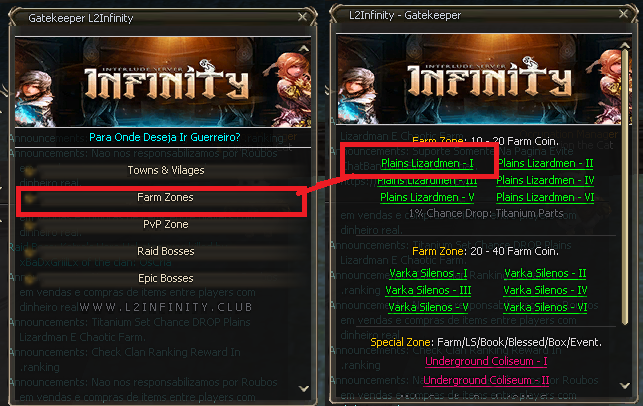The height and width of the screenshot is (406, 643).
Task: Teleport to Varka Silenos - I
Action: (428, 273)
